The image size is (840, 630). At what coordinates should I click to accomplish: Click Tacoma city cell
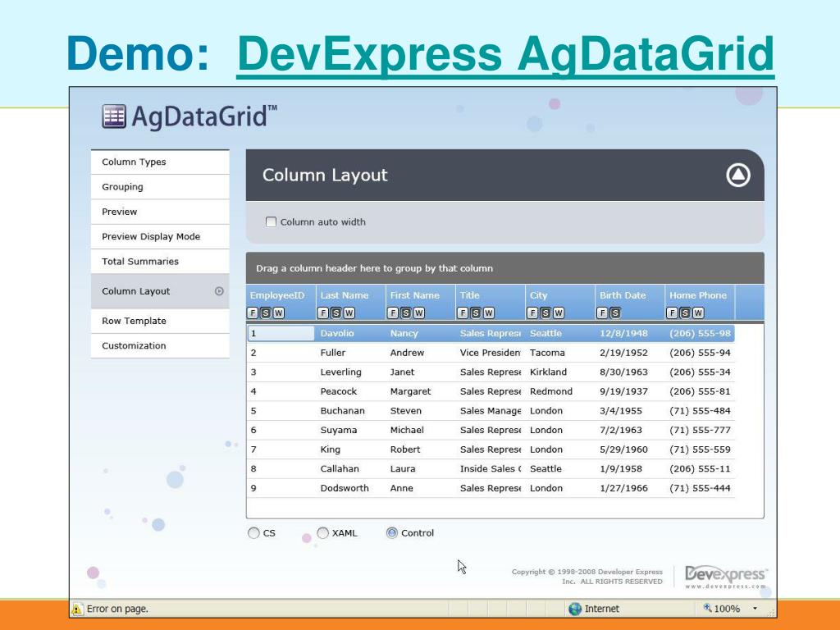pos(547,353)
